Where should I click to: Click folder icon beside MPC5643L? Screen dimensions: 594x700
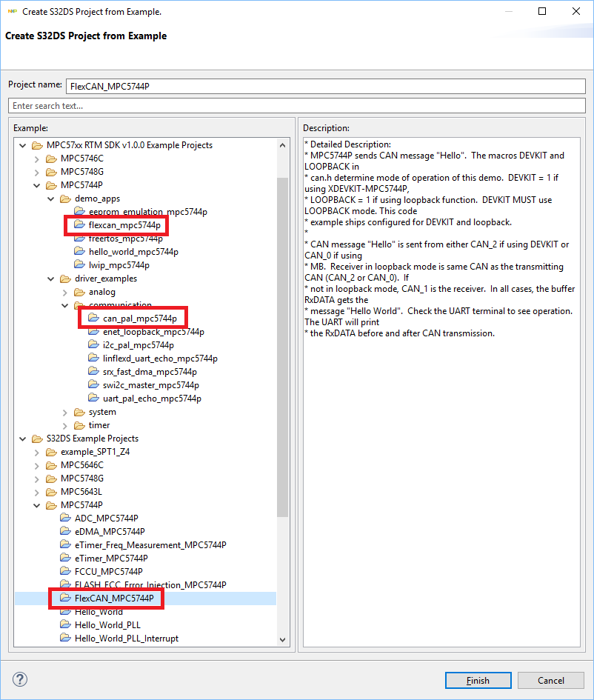51,492
